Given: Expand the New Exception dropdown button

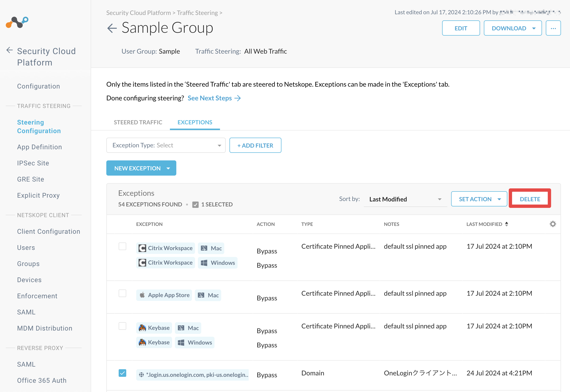Looking at the screenshot, I should [141, 168].
